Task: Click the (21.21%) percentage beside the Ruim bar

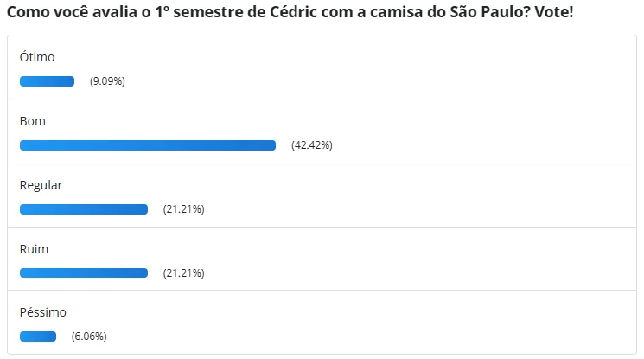Action: click(x=183, y=273)
